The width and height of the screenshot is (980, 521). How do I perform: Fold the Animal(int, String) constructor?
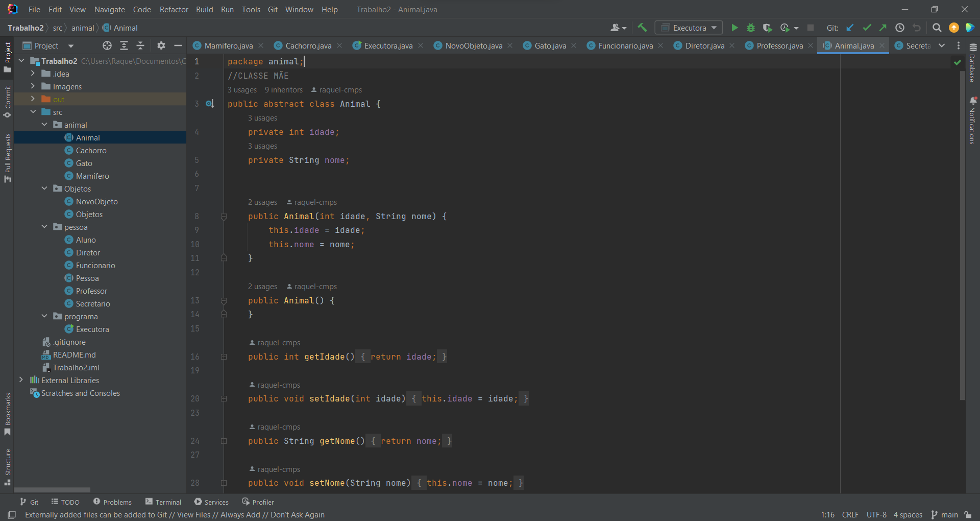point(224,217)
